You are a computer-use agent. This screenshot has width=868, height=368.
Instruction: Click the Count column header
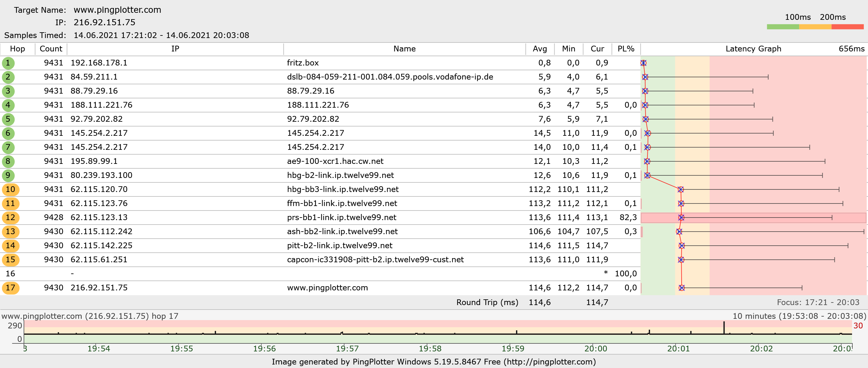[51, 49]
